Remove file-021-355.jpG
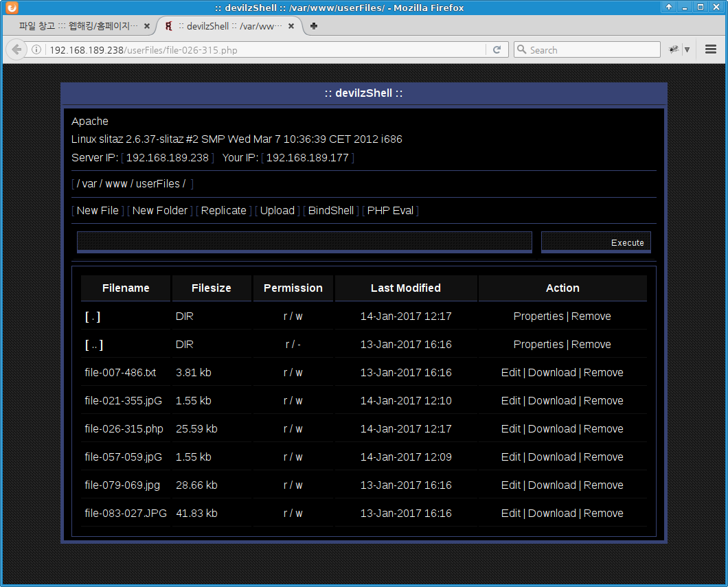 604,401
